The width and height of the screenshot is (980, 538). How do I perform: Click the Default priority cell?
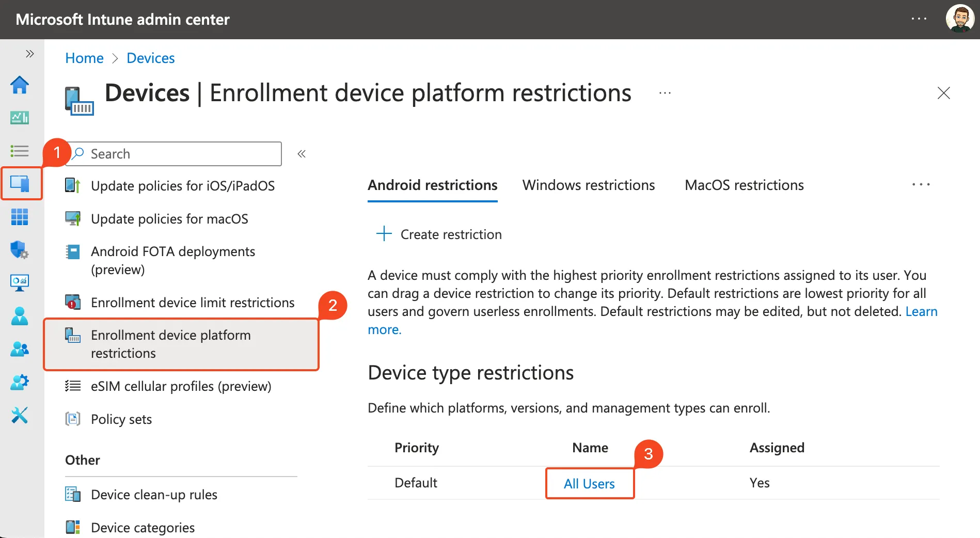point(416,483)
